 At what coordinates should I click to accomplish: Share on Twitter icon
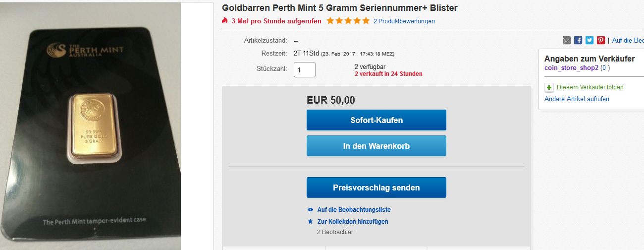[590, 40]
